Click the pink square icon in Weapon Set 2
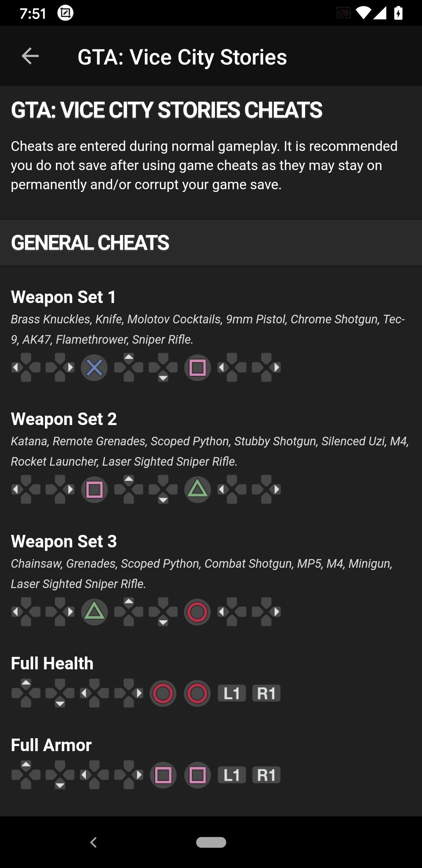 click(94, 490)
